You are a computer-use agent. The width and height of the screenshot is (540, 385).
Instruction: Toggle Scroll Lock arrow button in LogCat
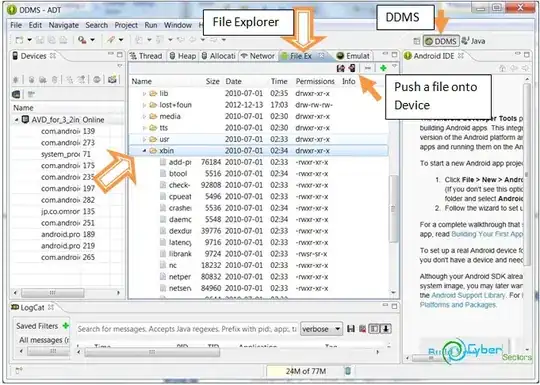point(385,329)
